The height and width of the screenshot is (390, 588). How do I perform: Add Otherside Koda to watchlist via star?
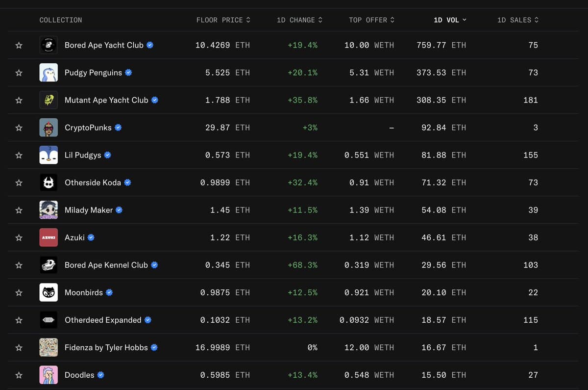click(x=19, y=182)
